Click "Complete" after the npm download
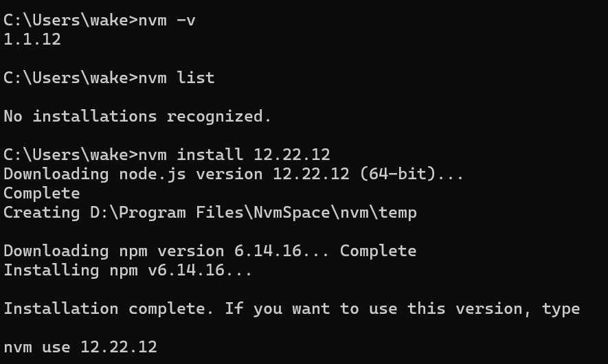This screenshot has width=608, height=364. pos(378,251)
